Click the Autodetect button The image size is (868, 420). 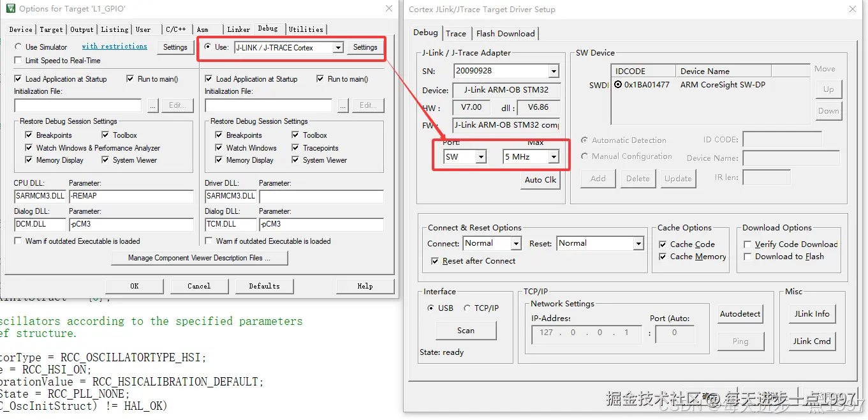click(740, 314)
